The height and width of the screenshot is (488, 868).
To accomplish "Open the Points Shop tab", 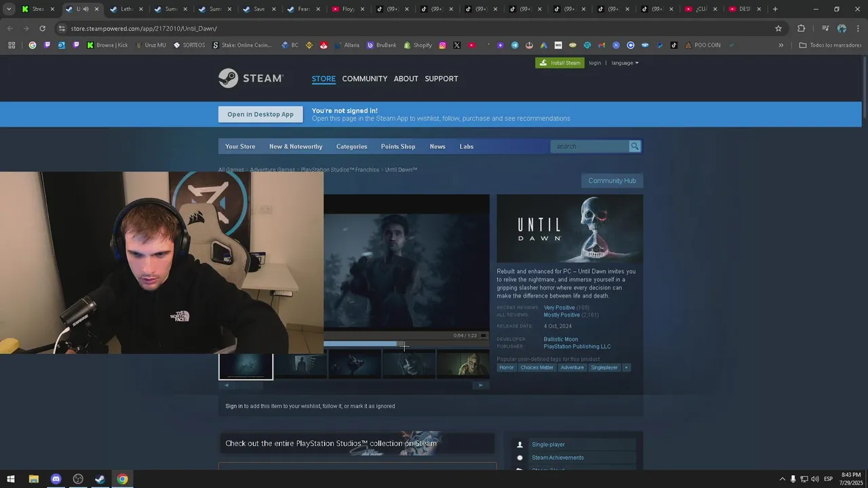I will (x=398, y=146).
